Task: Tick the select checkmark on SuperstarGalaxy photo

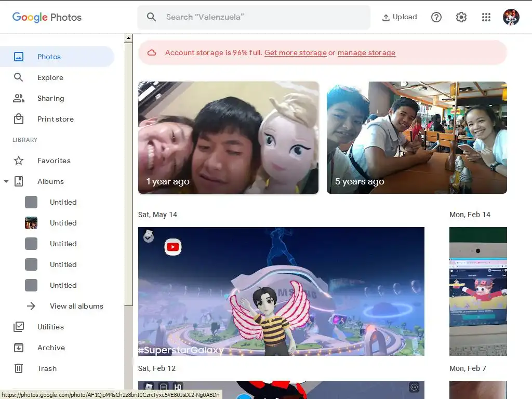Action: (148, 236)
